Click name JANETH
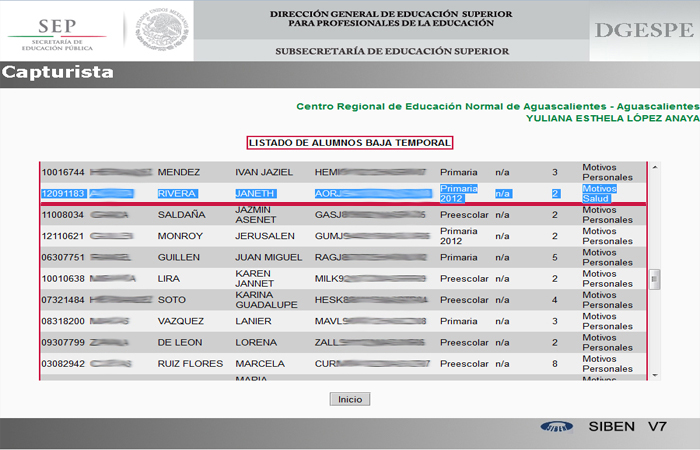Viewport: 700px width, 450px height. point(254,194)
